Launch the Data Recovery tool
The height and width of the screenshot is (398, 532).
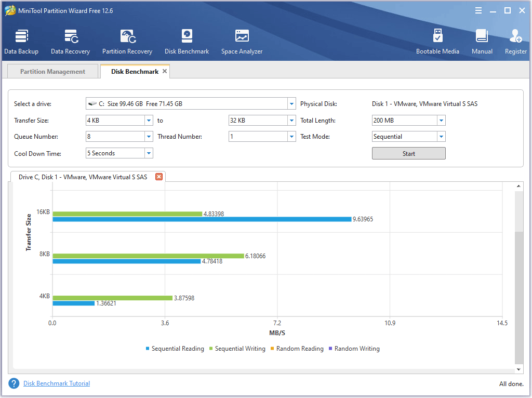coord(71,42)
